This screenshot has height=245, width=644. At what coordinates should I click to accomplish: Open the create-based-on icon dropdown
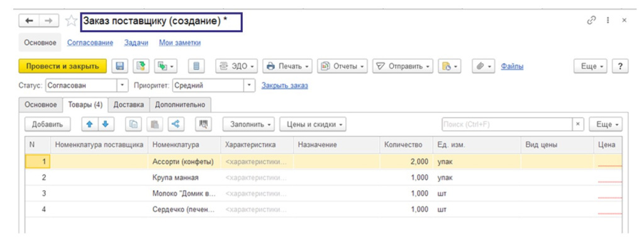click(x=165, y=66)
